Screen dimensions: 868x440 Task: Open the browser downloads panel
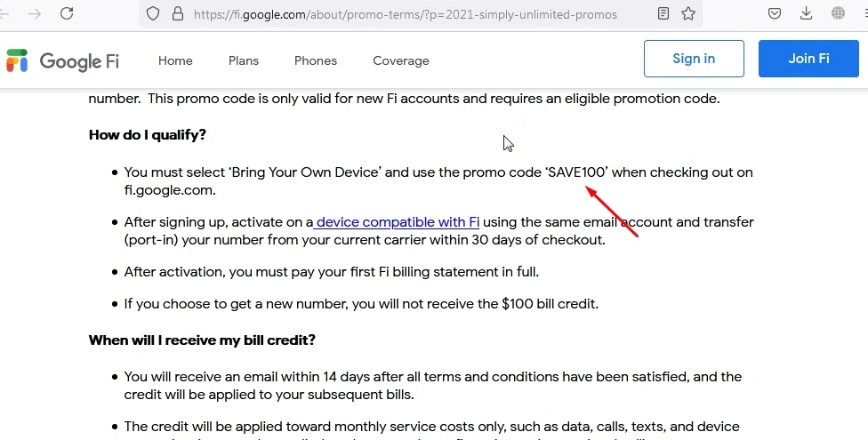pos(807,14)
